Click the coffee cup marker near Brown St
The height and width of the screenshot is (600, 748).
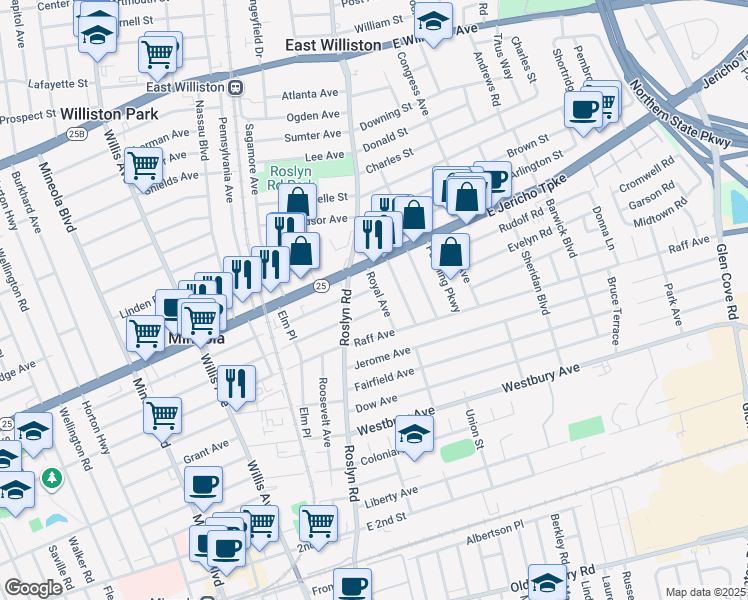click(492, 179)
